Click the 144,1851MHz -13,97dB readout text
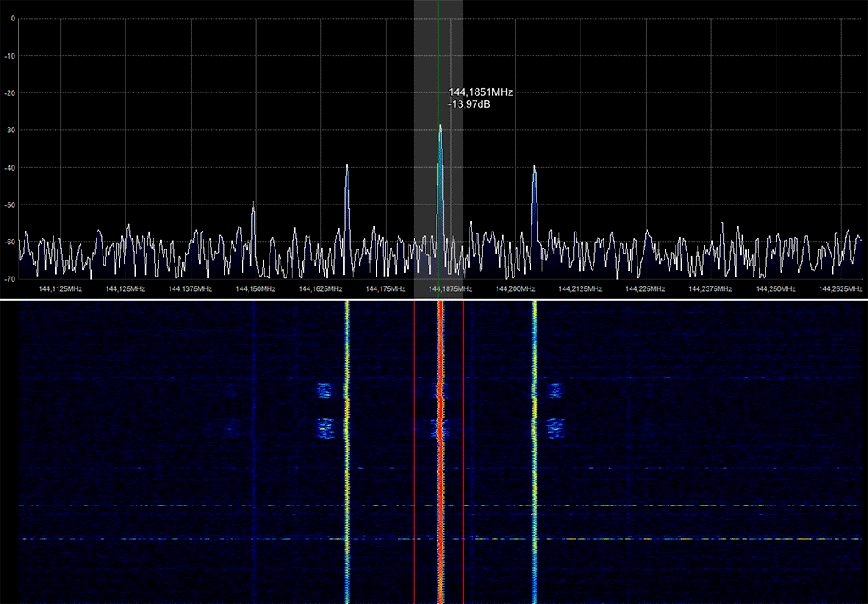The image size is (868, 604). coord(480,98)
